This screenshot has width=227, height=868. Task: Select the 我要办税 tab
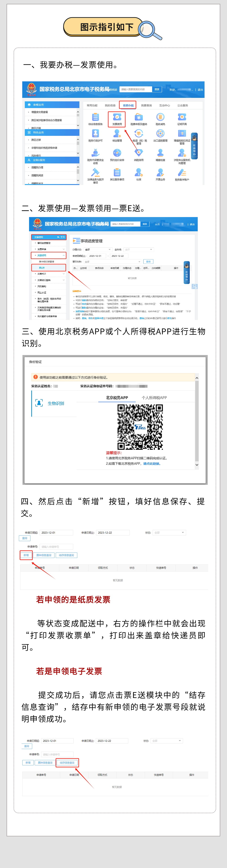pos(128,105)
